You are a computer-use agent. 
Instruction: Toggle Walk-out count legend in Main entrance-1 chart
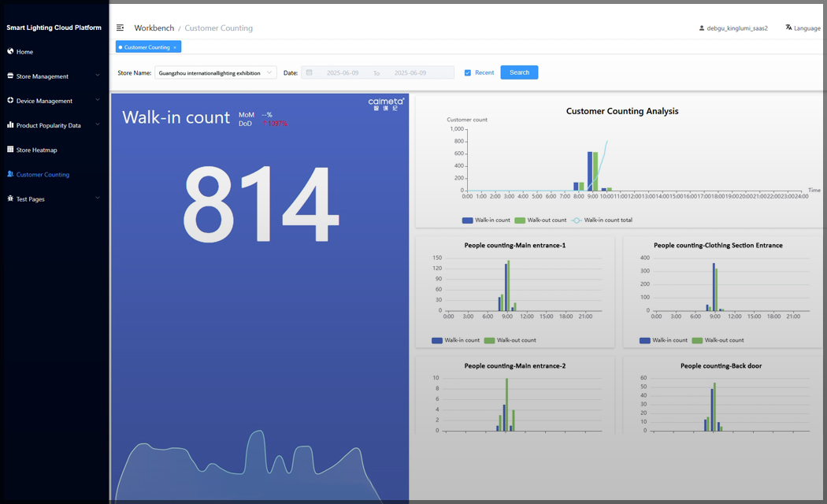point(510,340)
